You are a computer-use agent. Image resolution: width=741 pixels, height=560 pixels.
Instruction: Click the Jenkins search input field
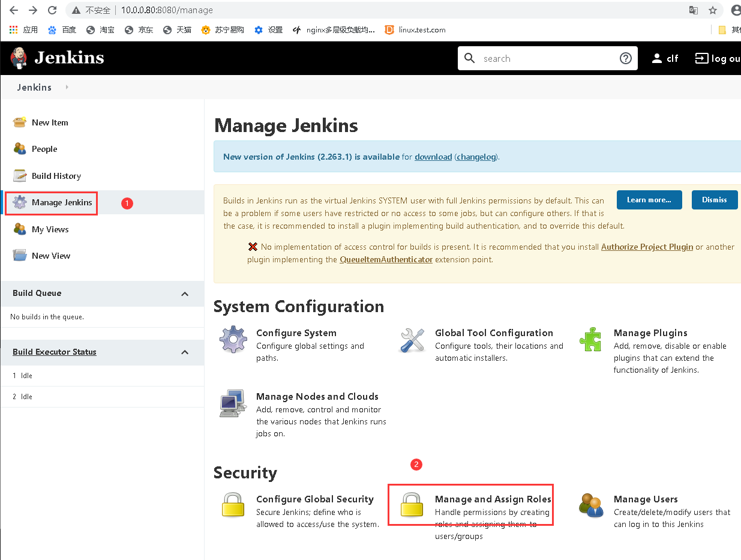[547, 58]
